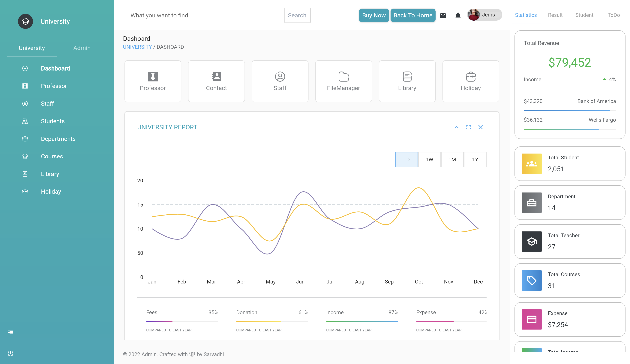The width and height of the screenshot is (630, 364).
Task: Select the 1W chart interval
Action: coord(429,159)
